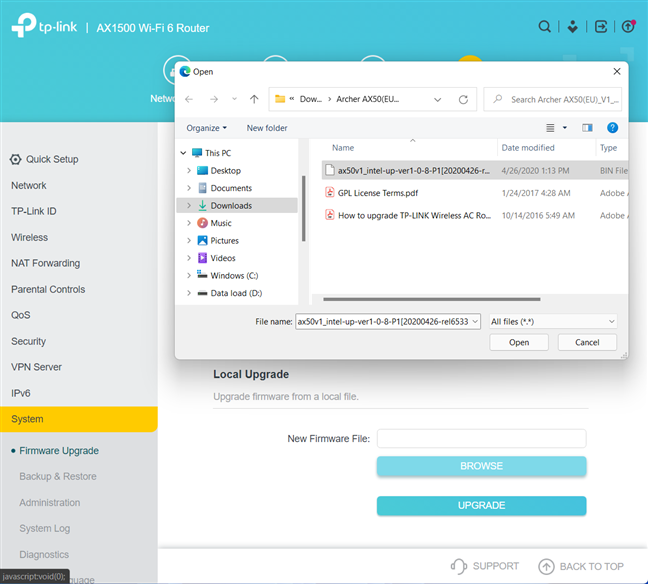Click the UPGRADE button
The height and width of the screenshot is (584, 648).
(x=481, y=505)
